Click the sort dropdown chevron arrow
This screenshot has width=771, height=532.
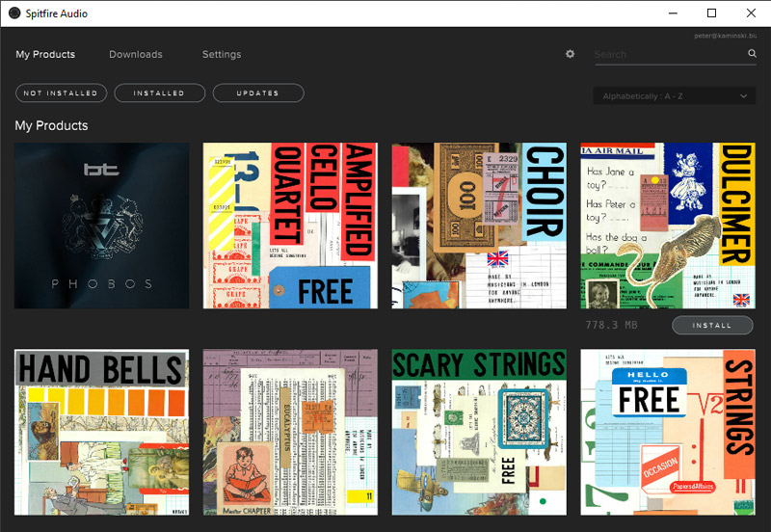[743, 96]
